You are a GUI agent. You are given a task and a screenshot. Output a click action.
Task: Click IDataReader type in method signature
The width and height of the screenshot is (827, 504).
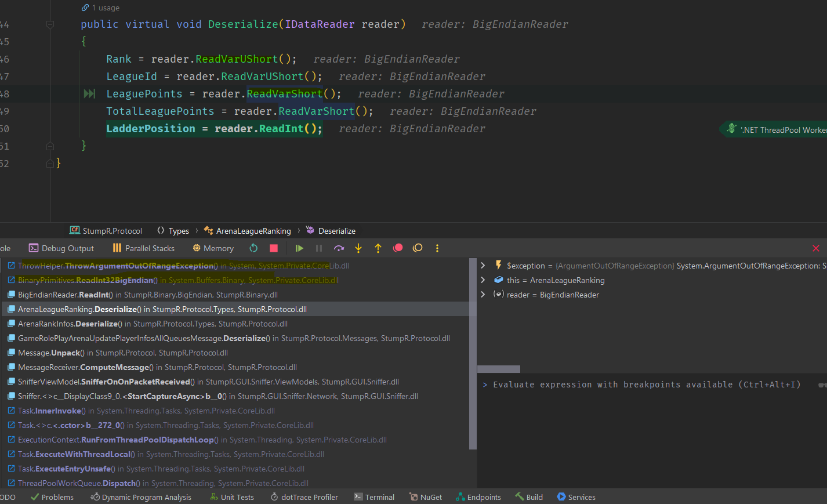point(320,24)
